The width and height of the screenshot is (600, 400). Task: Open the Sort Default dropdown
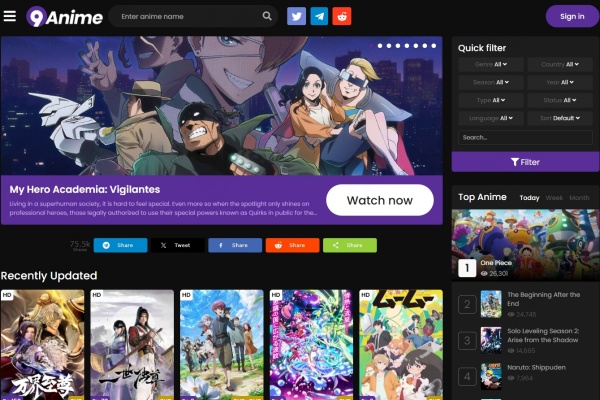pos(560,118)
